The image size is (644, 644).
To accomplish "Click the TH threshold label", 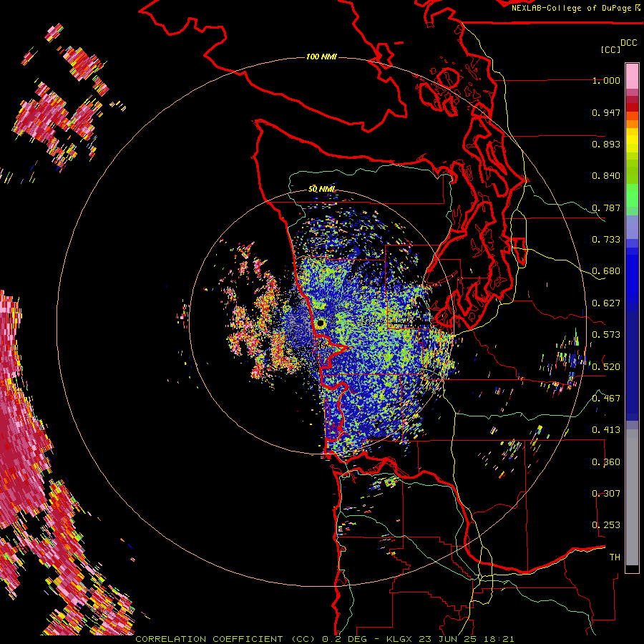I will tap(615, 557).
